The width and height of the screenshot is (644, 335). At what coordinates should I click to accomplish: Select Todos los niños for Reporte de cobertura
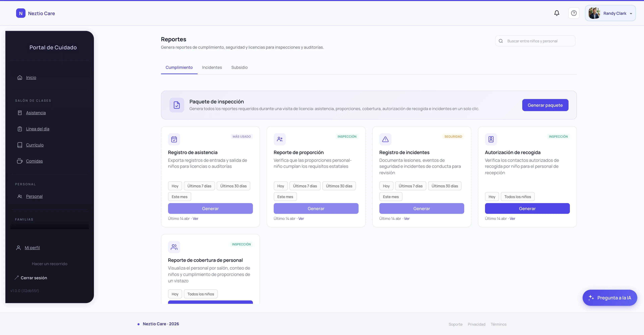(x=201, y=294)
